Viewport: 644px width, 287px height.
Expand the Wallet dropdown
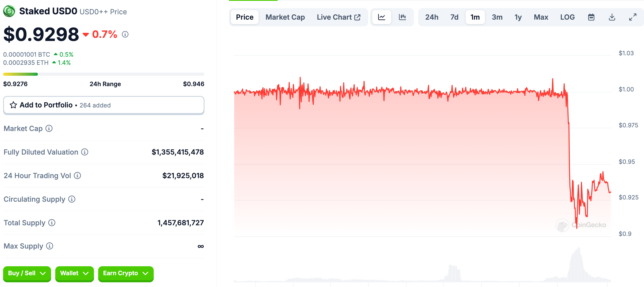tap(74, 274)
